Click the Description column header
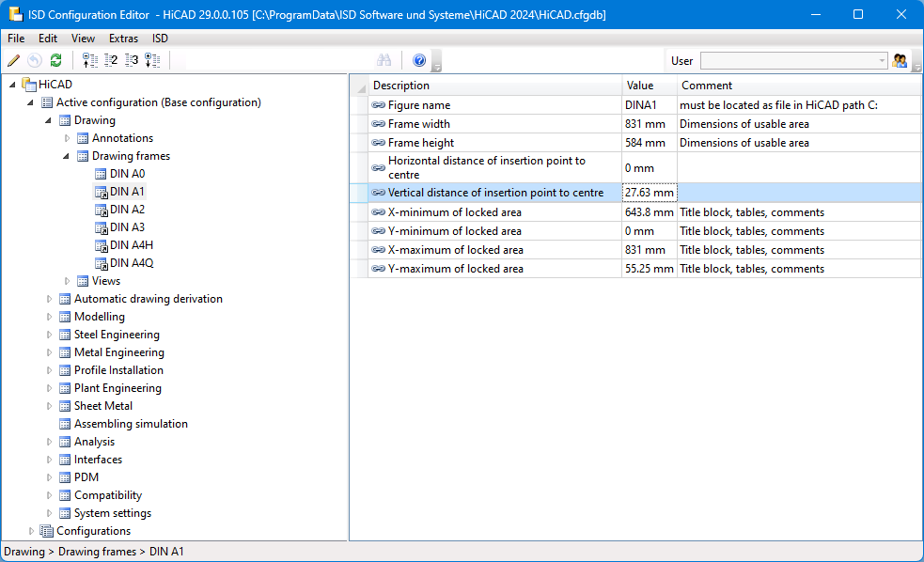Viewport: 924px width, 562px height. (495, 86)
